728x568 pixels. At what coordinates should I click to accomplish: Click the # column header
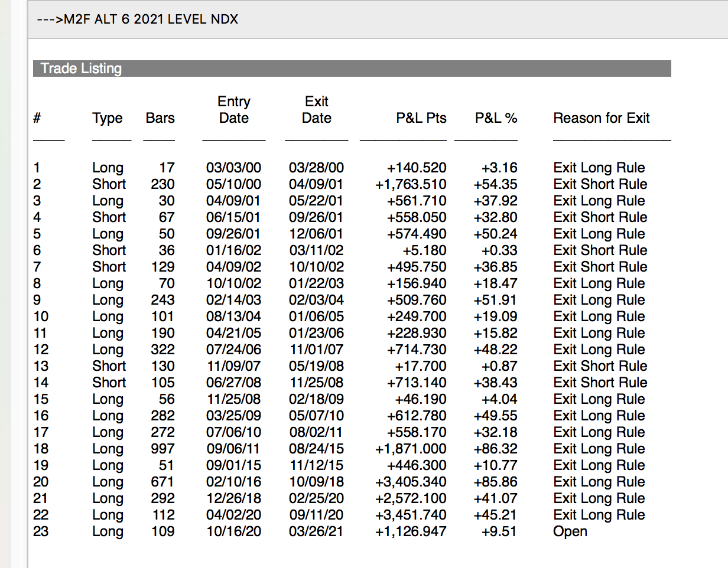tap(37, 118)
